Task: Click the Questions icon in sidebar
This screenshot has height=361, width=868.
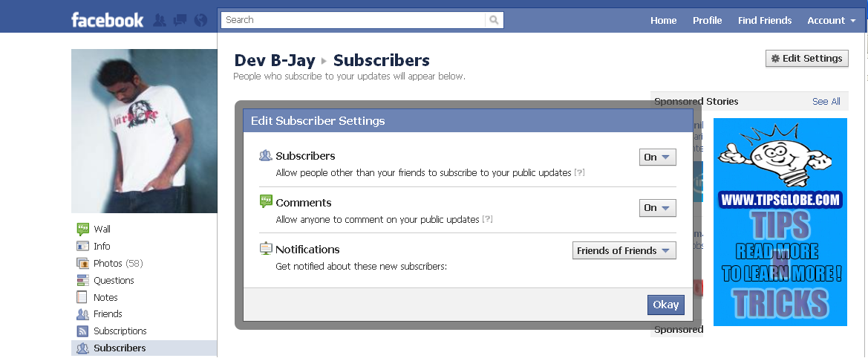Action: pyautogui.click(x=82, y=280)
